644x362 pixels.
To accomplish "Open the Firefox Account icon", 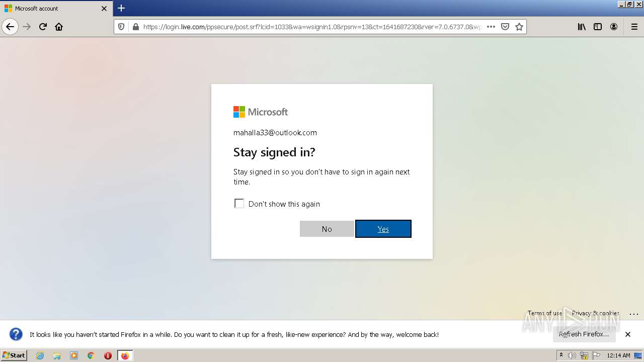I will pyautogui.click(x=614, y=27).
